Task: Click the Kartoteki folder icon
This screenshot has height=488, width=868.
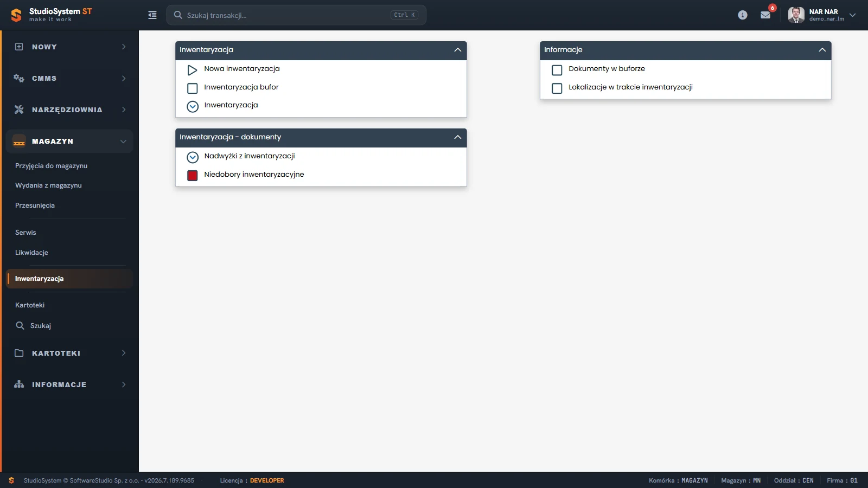Action: pyautogui.click(x=19, y=353)
